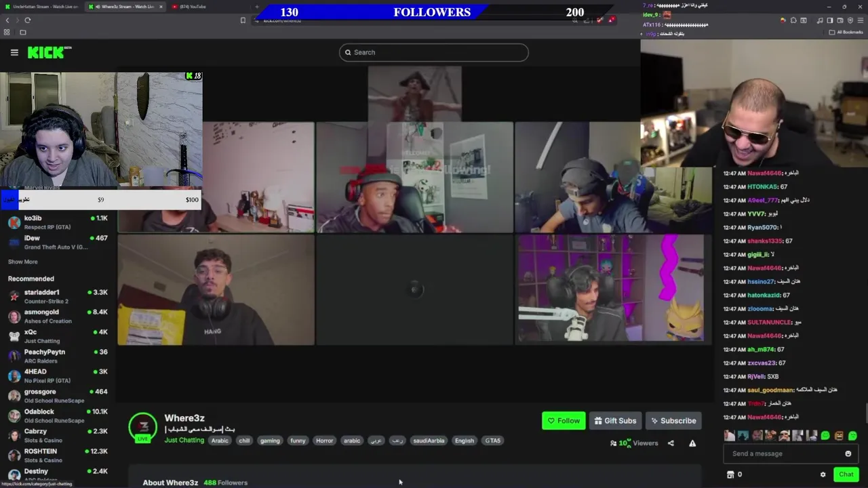The height and width of the screenshot is (488, 868).
Task: Click username saul_goodmaan in chat
Action: point(770,390)
